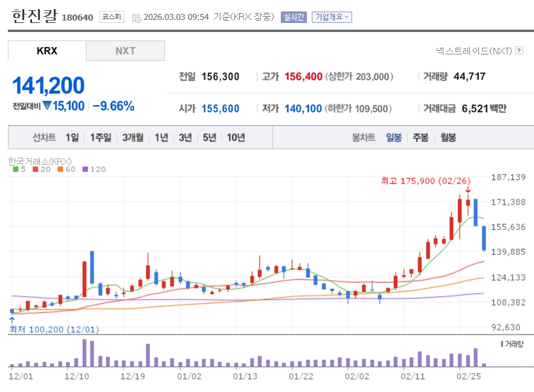Open the 넥스트레이드(NXT) link
Image resolution: width=534 pixels, height=392 pixels.
coord(474,51)
